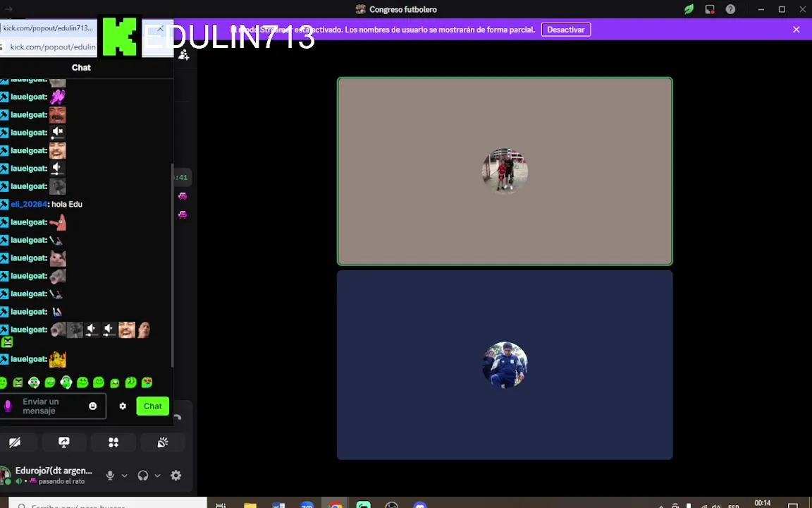Click the kick.com/popout address bar
Image resolution: width=812 pixels, height=508 pixels.
[x=53, y=47]
